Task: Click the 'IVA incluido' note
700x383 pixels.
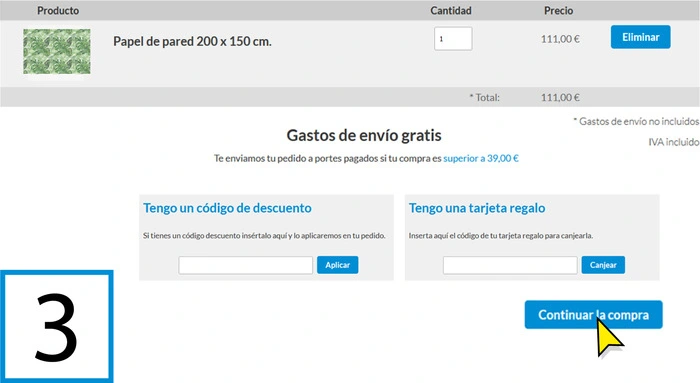Action: pos(674,142)
